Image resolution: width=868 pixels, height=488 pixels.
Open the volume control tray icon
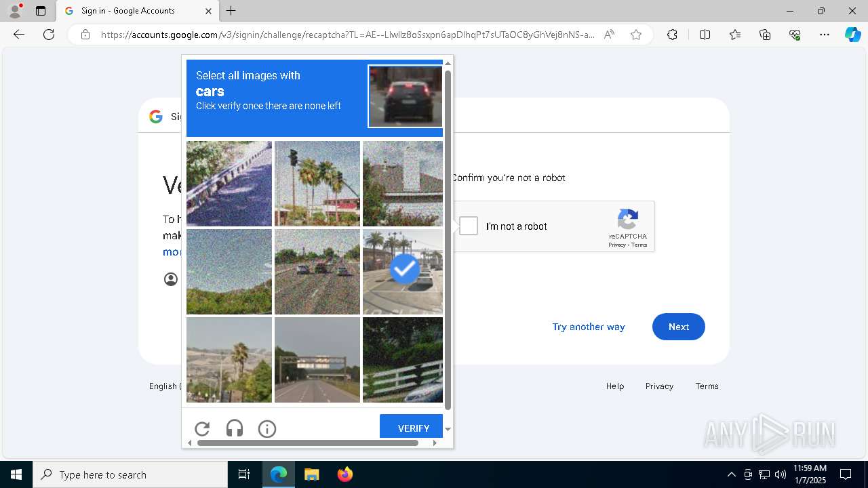point(781,474)
